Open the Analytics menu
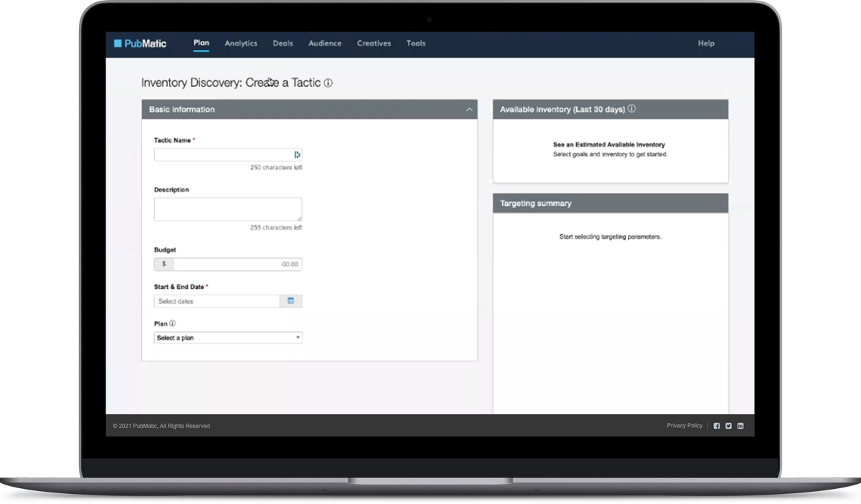Viewport: 861px width, 504px height. pos(241,44)
